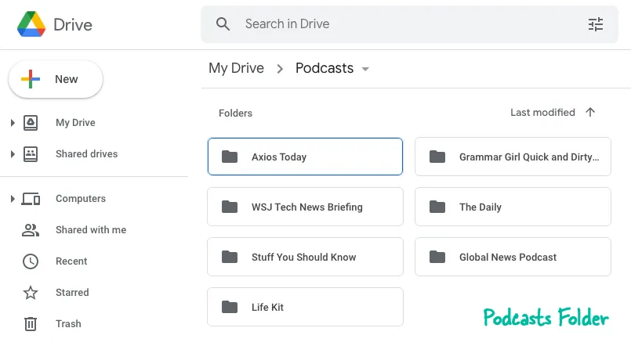Click the Life Kit folder icon
Viewport: 631px width, 364px height.
click(x=230, y=307)
